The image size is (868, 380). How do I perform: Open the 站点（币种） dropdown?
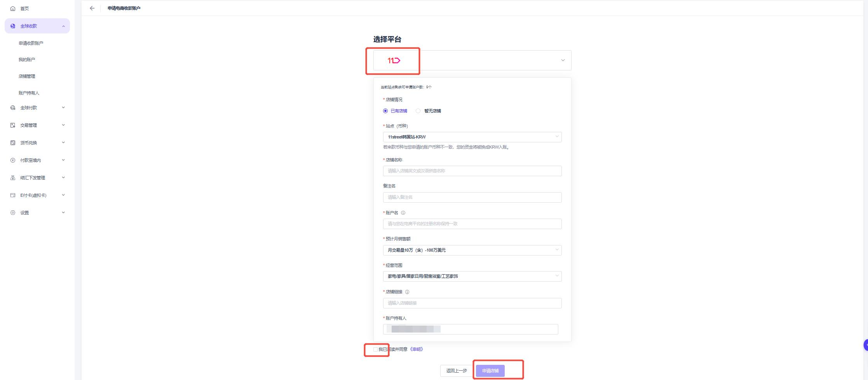coord(472,137)
